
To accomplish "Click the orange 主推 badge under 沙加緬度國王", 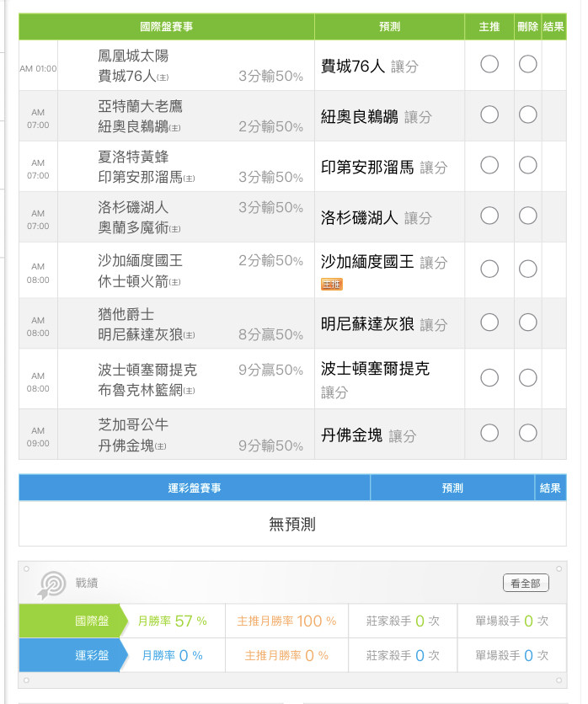I will [x=332, y=284].
